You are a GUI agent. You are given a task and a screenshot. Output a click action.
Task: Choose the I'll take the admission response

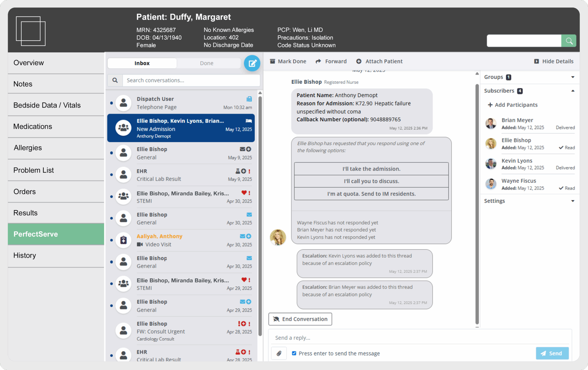click(371, 169)
